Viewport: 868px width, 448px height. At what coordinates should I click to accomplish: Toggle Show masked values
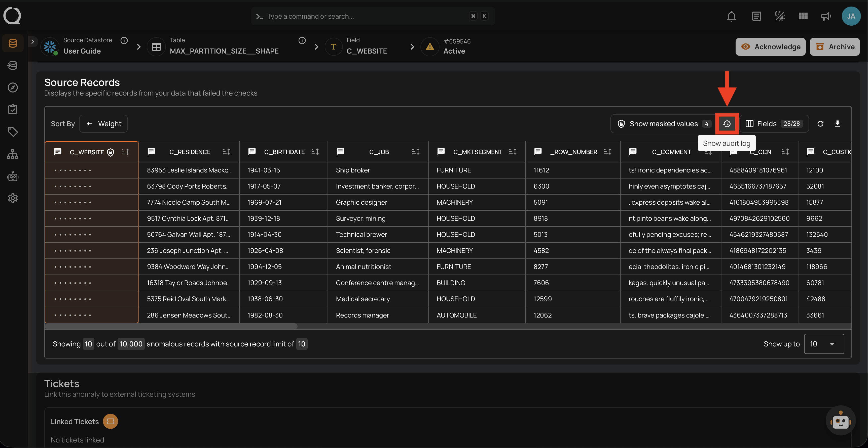pos(662,123)
